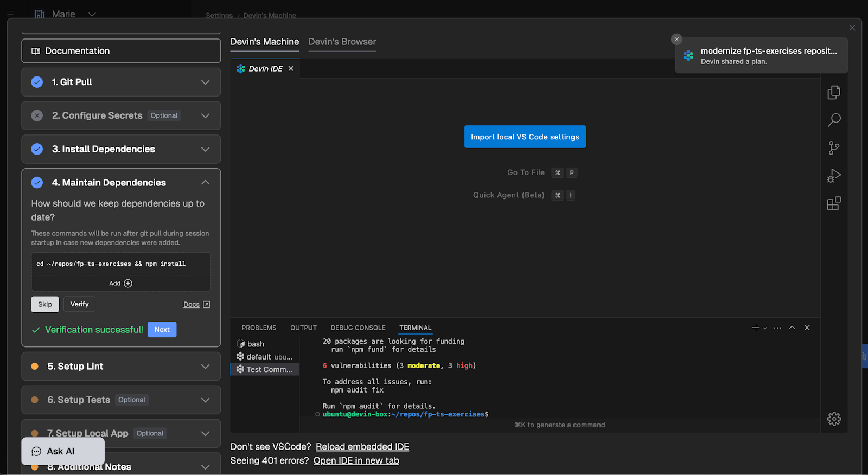Toggle the Git Pull completed checkmark
This screenshot has height=475, width=868.
[37, 82]
